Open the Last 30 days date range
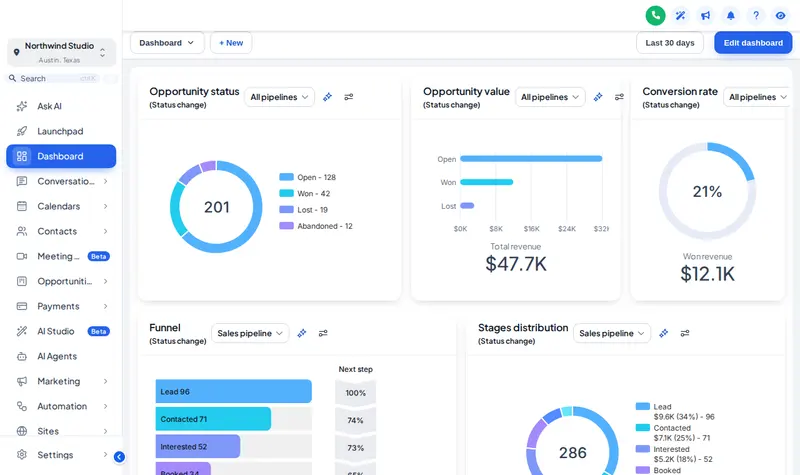This screenshot has height=475, width=800. (x=669, y=43)
